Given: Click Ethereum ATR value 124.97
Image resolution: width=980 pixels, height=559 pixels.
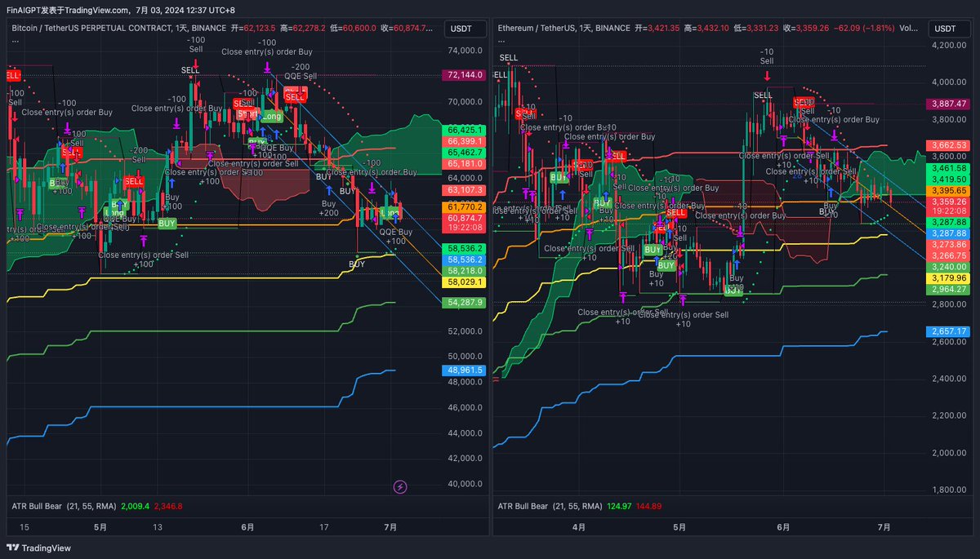Looking at the screenshot, I should 620,506.
